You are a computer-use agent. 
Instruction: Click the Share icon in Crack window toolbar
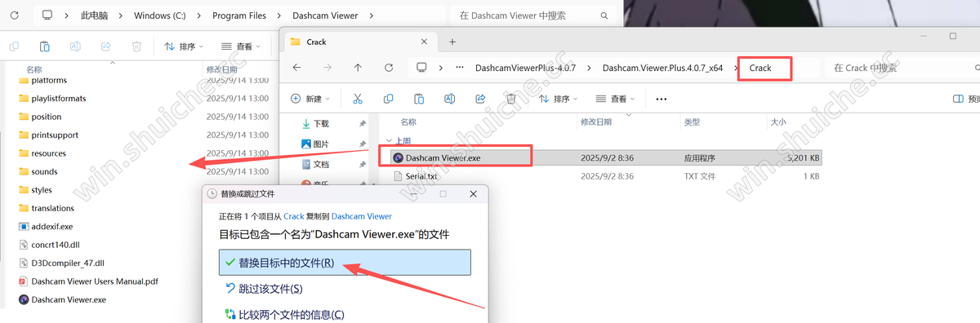480,99
